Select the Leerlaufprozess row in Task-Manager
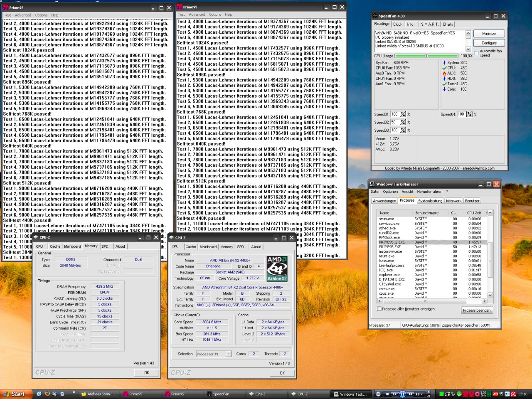532x399 pixels. point(432,266)
